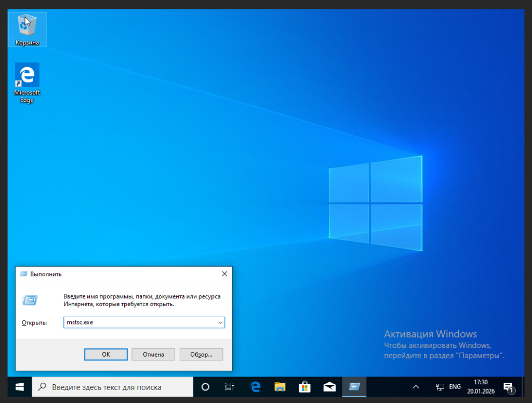Switch input language via ENG indicator
Screen dimensions: 532x403
(x=455, y=387)
